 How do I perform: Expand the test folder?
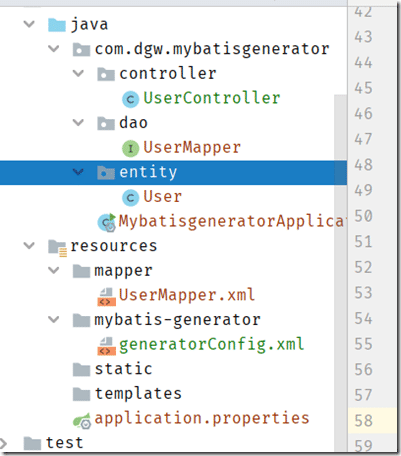click(x=3, y=443)
